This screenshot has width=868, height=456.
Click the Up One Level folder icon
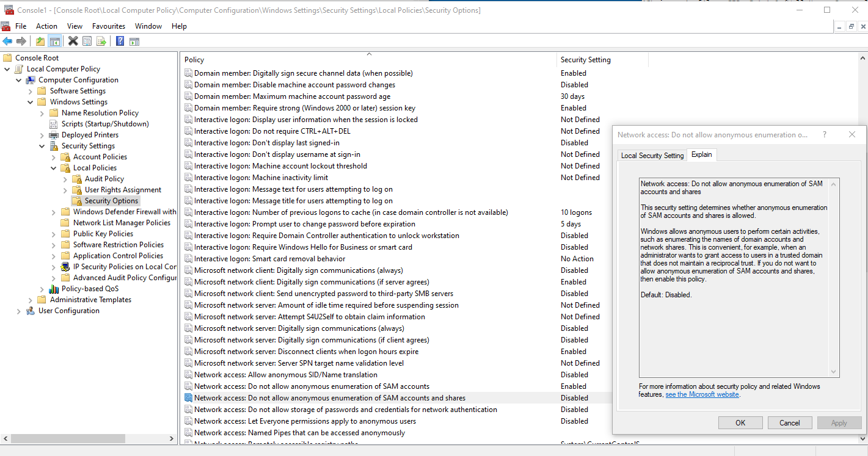[40, 41]
